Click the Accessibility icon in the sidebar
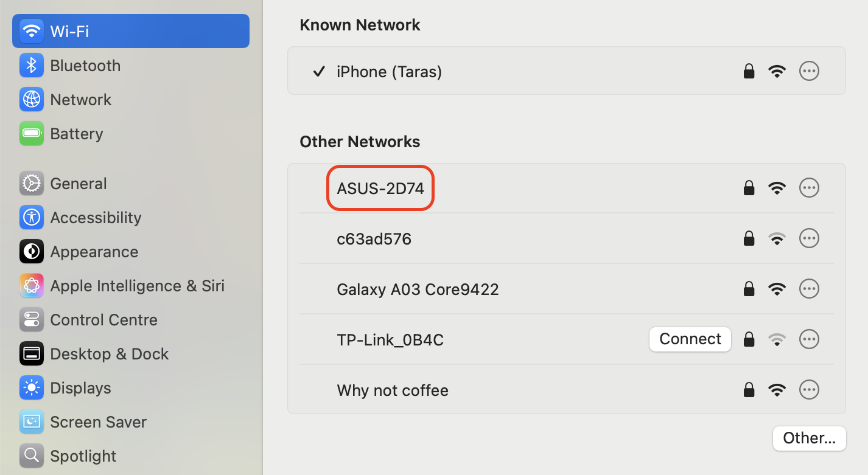 click(32, 217)
